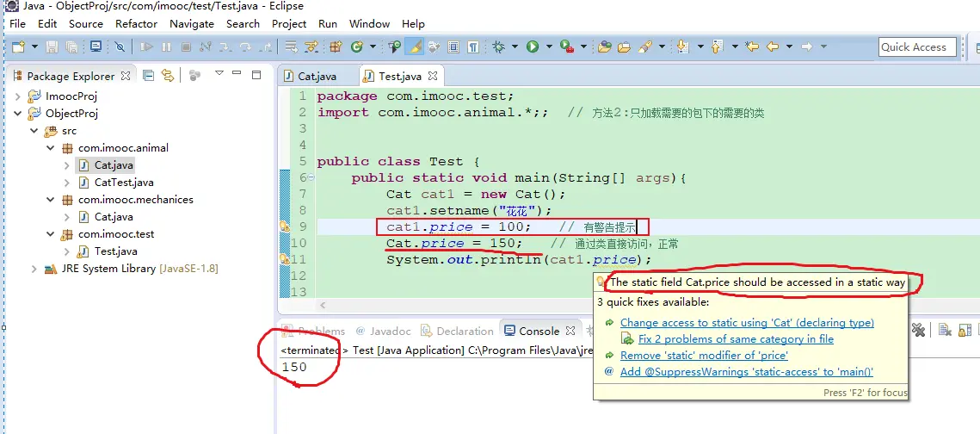Click the New Java Package icon

pos(336,46)
